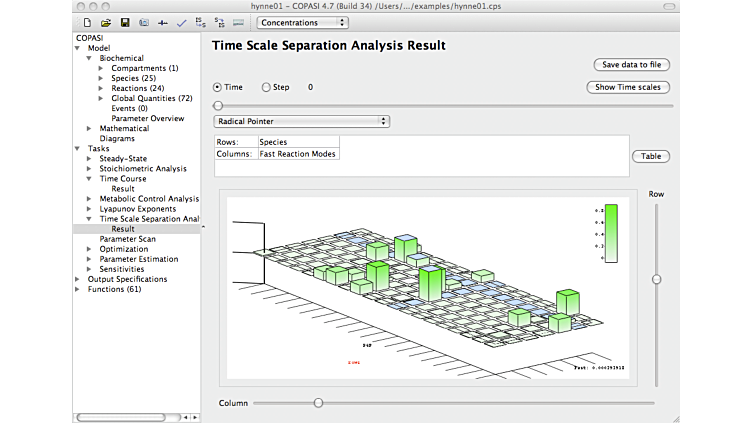
Task: Open Parameter Overview in the tree
Action: coord(147,118)
